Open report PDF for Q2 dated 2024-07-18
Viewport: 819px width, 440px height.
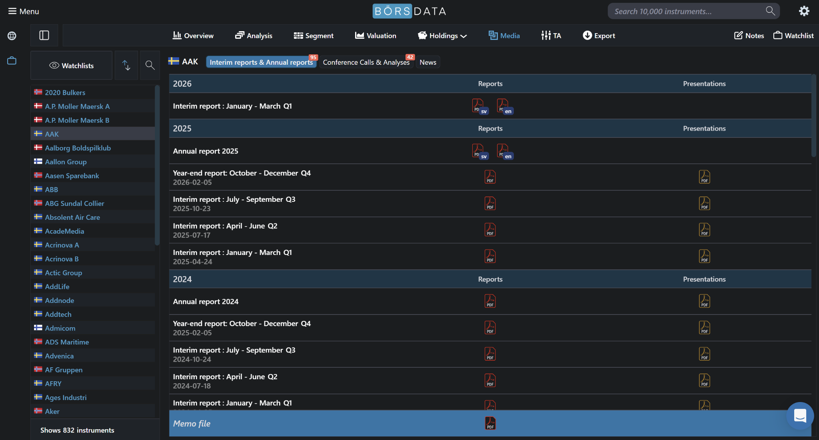(490, 380)
